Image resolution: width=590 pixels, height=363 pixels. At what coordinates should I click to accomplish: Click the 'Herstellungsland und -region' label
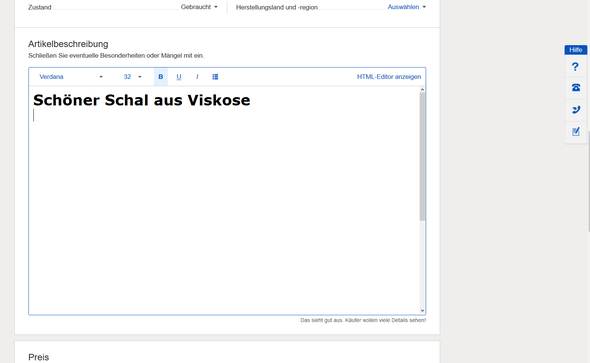[x=277, y=7]
